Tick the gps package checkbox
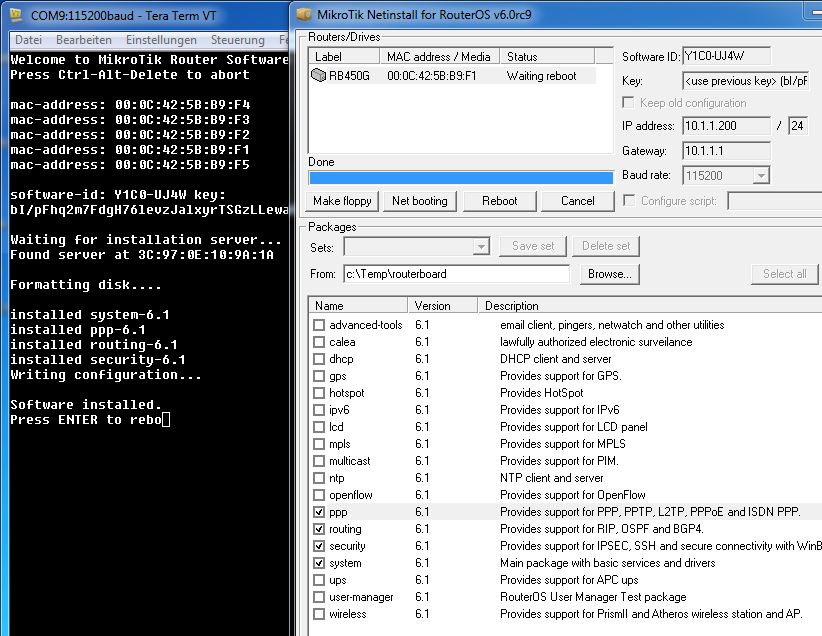This screenshot has width=822, height=636. click(x=319, y=376)
